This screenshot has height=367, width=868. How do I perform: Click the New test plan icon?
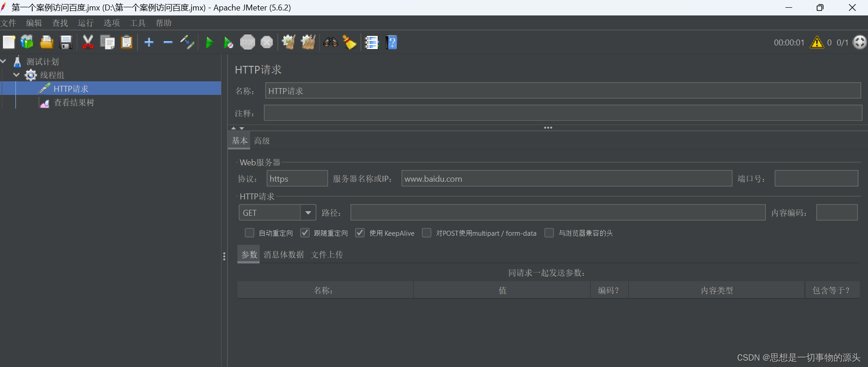[9, 42]
